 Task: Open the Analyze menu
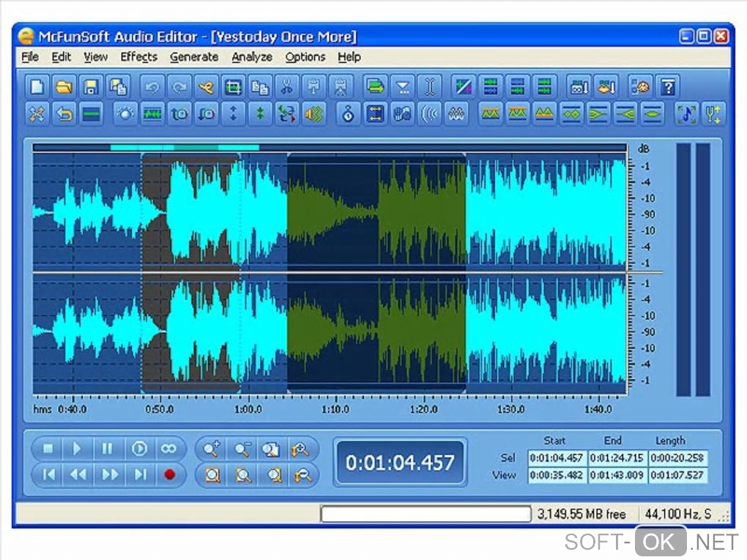[x=252, y=57]
